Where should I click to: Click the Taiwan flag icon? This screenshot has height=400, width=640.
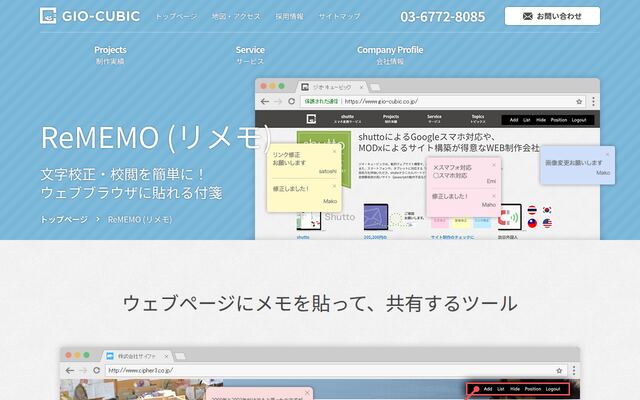click(532, 223)
